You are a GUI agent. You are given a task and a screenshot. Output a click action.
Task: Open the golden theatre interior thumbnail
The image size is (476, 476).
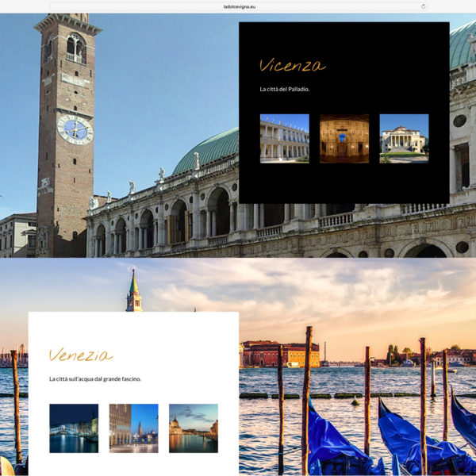click(x=344, y=138)
